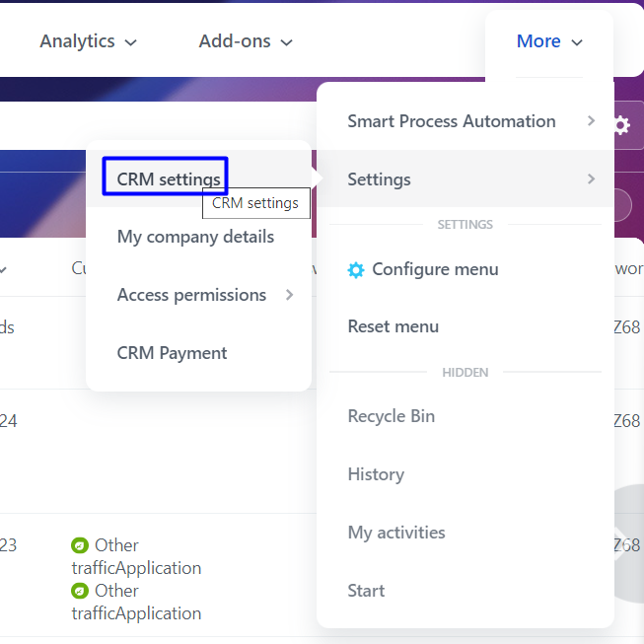
Task: Click the Start menu item
Action: (x=366, y=591)
